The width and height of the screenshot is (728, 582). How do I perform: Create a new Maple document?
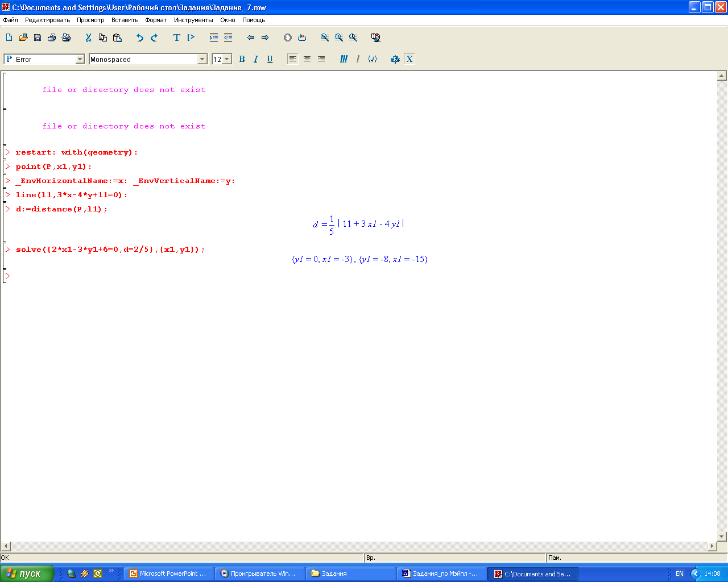(9, 38)
